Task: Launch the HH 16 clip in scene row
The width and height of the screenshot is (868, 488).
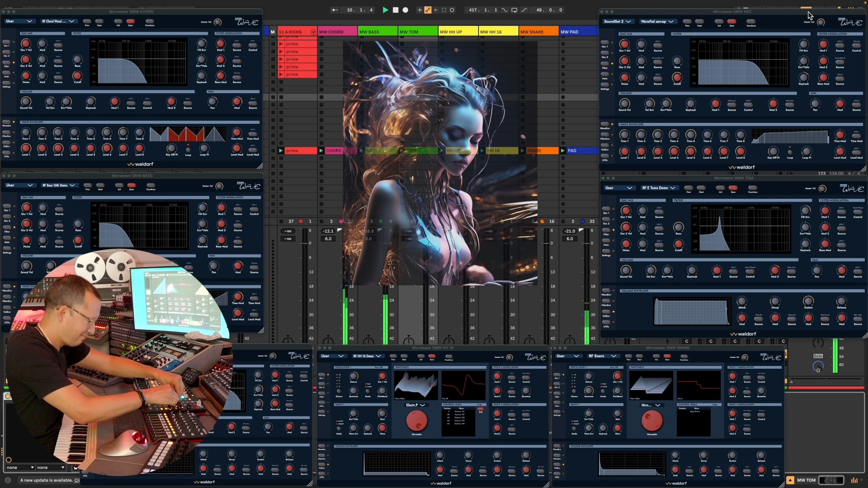Action: [482, 150]
